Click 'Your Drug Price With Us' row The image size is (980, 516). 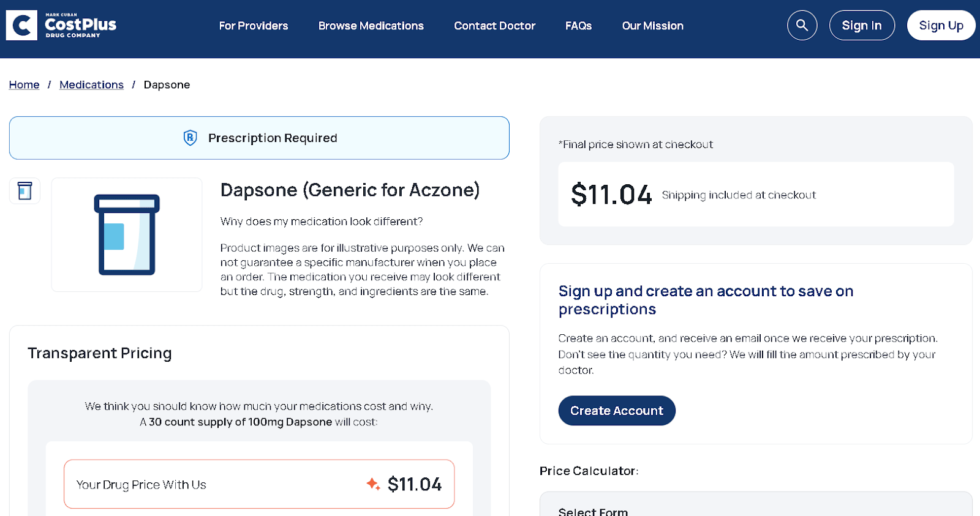pos(259,484)
